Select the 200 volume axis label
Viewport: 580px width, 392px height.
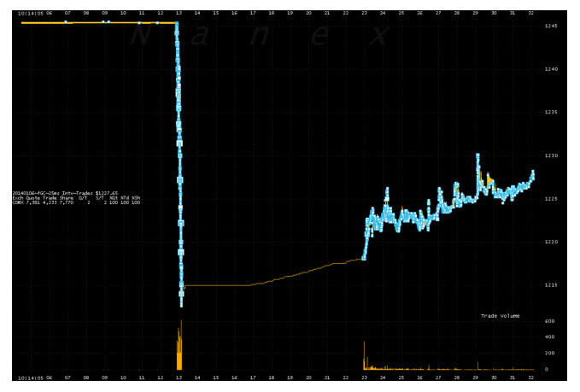(549, 354)
